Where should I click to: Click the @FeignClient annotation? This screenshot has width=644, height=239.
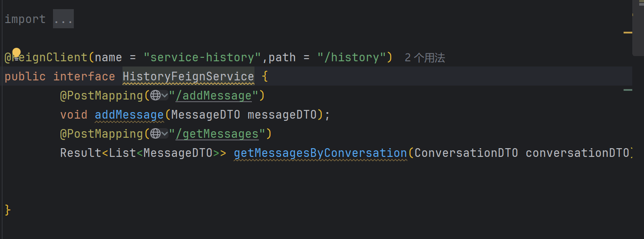46,57
